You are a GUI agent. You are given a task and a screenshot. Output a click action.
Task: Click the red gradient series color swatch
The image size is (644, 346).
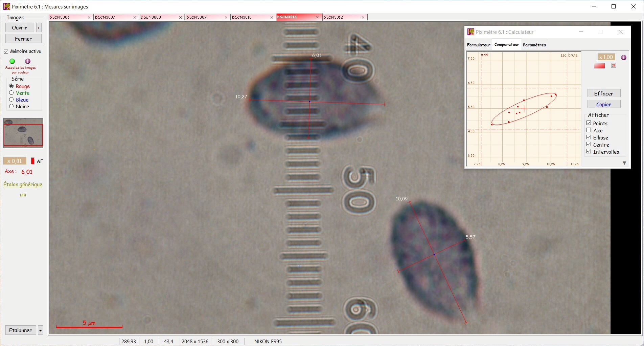[x=599, y=66]
